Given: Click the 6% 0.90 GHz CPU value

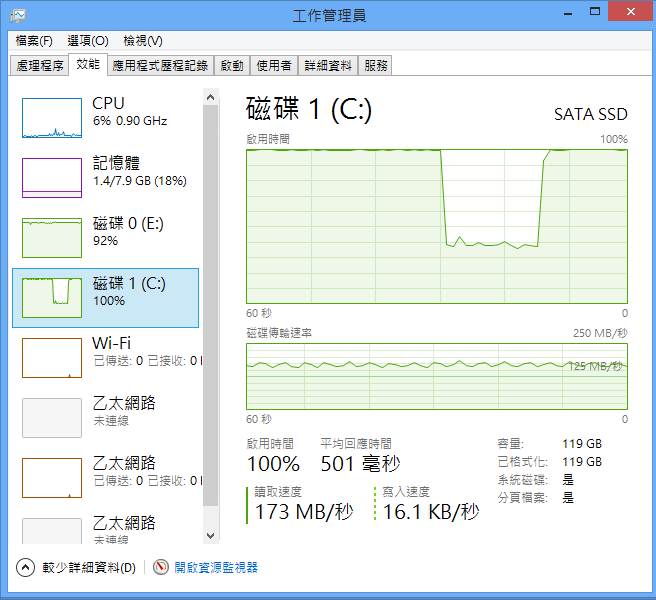Looking at the screenshot, I should [x=130, y=121].
